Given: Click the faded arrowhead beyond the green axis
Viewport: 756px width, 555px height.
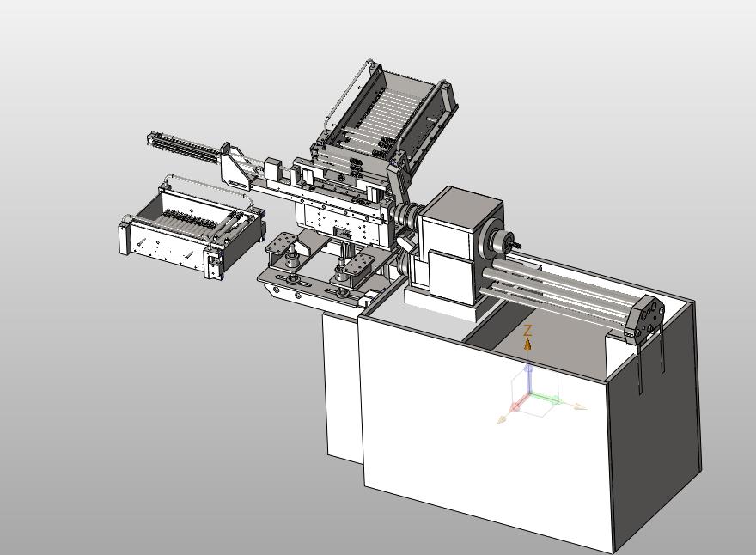Looking at the screenshot, I should (x=578, y=406).
